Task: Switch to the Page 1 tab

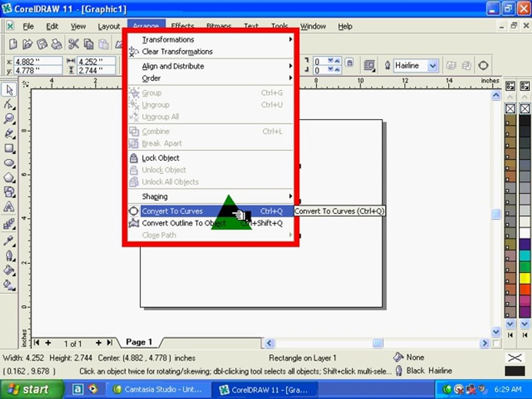Action: coord(139,342)
